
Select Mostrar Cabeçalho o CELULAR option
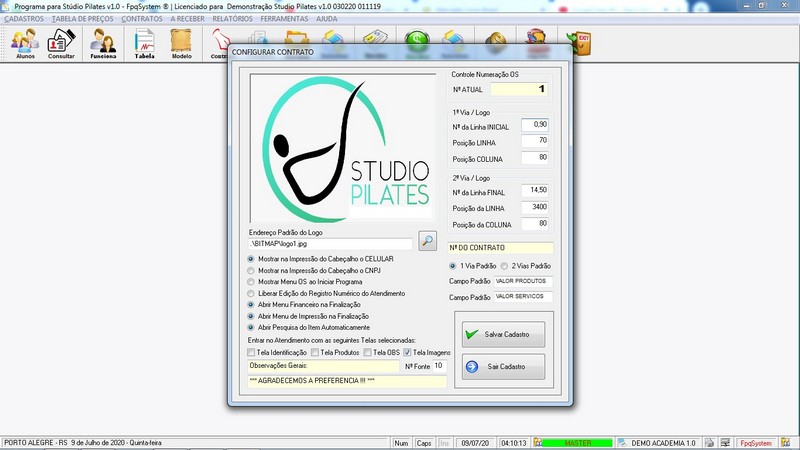(251, 259)
